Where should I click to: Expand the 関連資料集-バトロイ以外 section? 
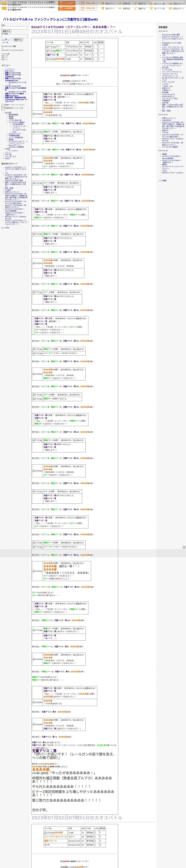(3, 108)
